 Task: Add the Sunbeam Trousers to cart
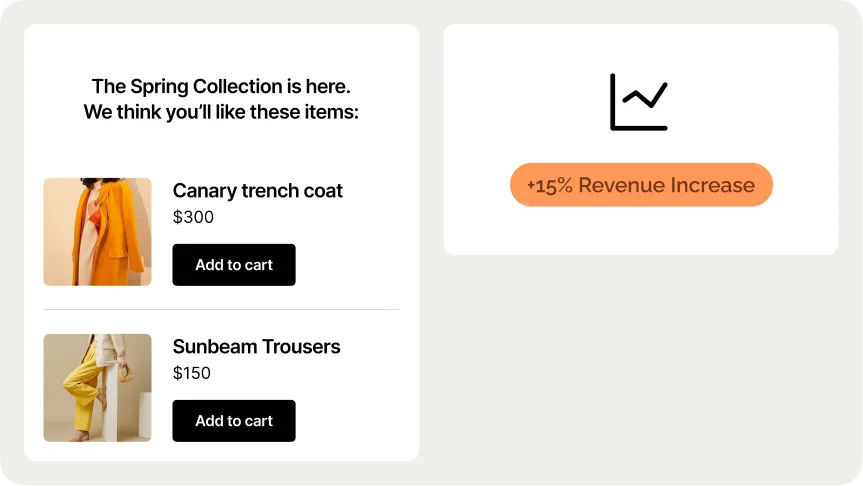tap(234, 421)
